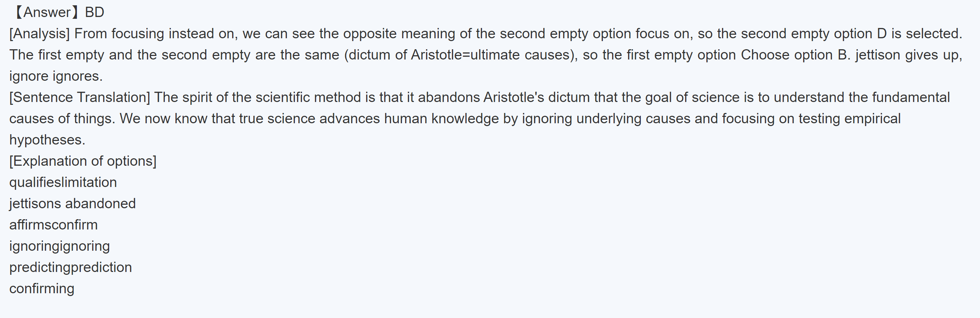Click the [Explanation of options] heading
The width and height of the screenshot is (980, 318).
(x=83, y=161)
